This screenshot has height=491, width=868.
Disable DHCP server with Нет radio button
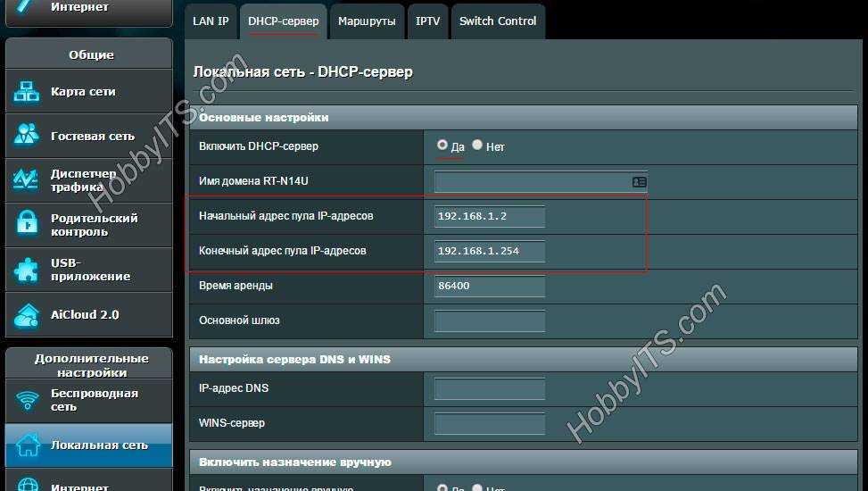point(477,145)
